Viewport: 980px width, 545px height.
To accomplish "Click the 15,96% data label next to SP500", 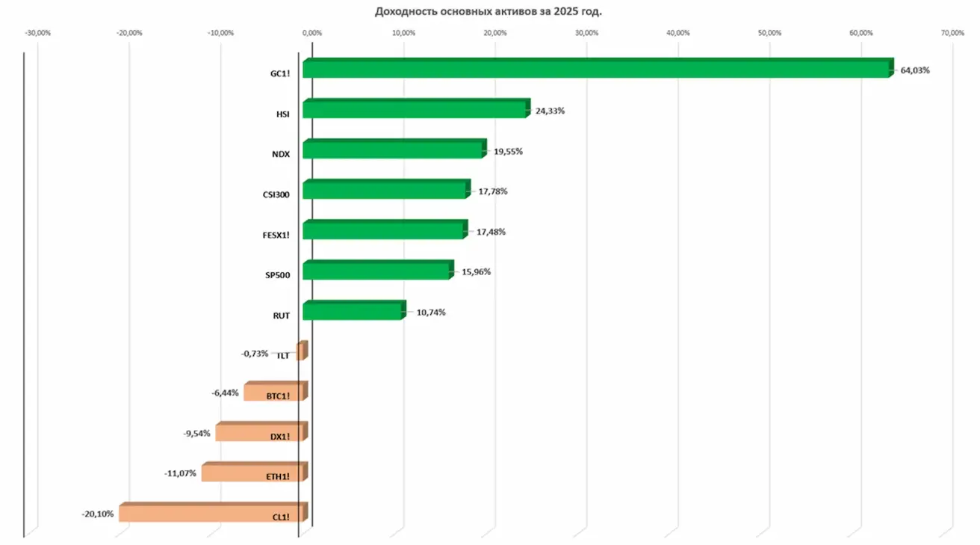I will tap(477, 271).
